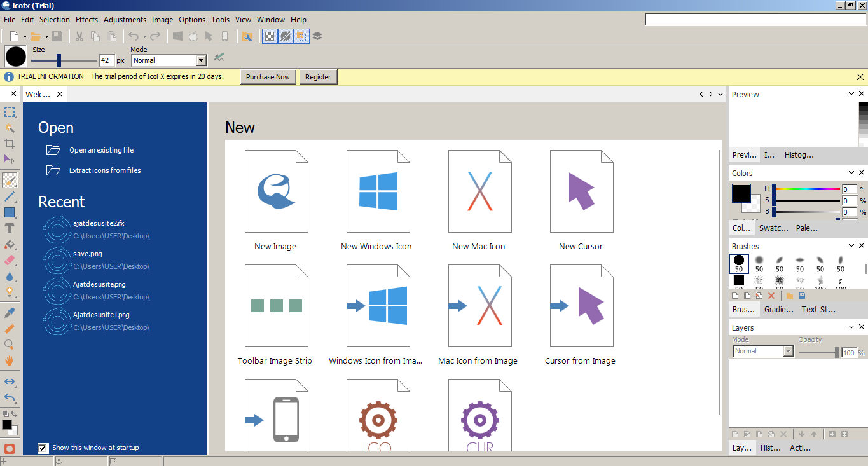Expand the new document dropdown arrow
The width and height of the screenshot is (868, 466).
pos(25,36)
